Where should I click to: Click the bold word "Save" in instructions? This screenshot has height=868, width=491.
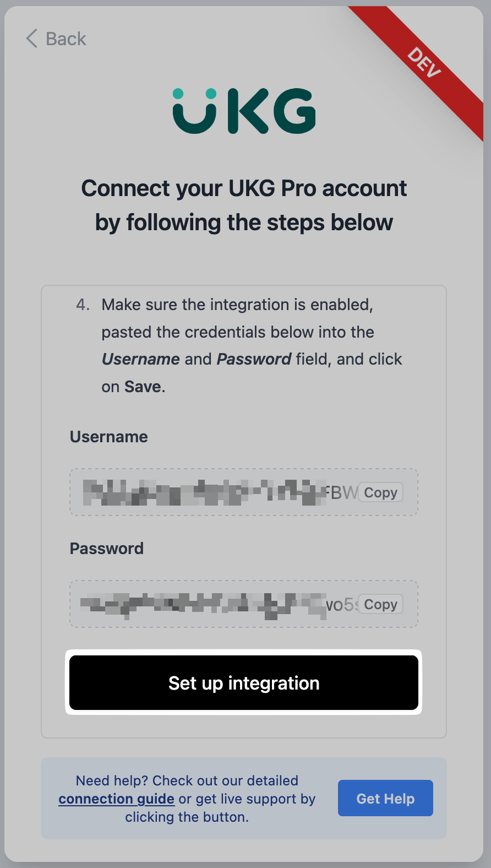pos(143,387)
